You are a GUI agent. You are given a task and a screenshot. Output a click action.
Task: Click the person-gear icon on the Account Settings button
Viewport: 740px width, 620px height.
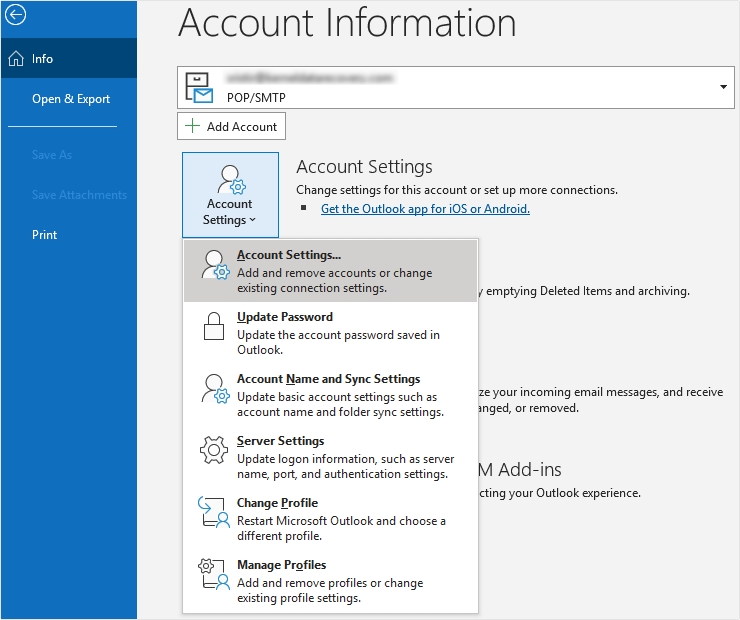tap(231, 180)
